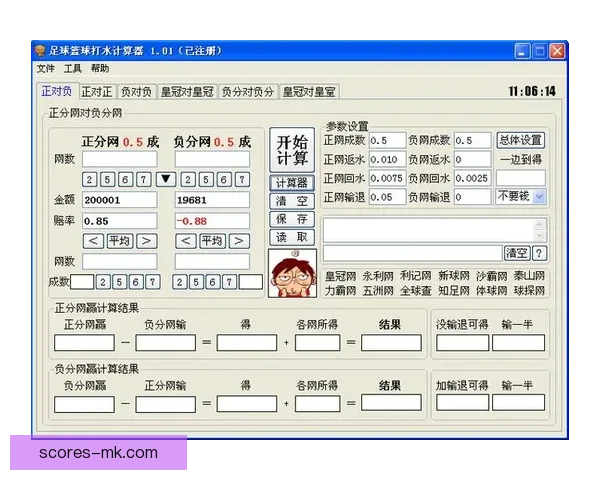Open the 五洲网 link

tap(378, 291)
